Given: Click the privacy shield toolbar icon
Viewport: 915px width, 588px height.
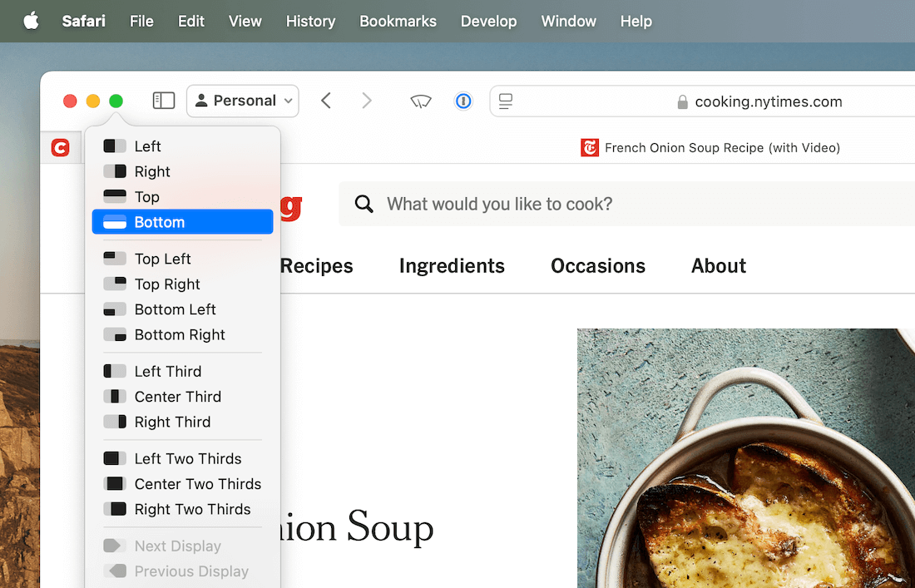Looking at the screenshot, I should 421,101.
